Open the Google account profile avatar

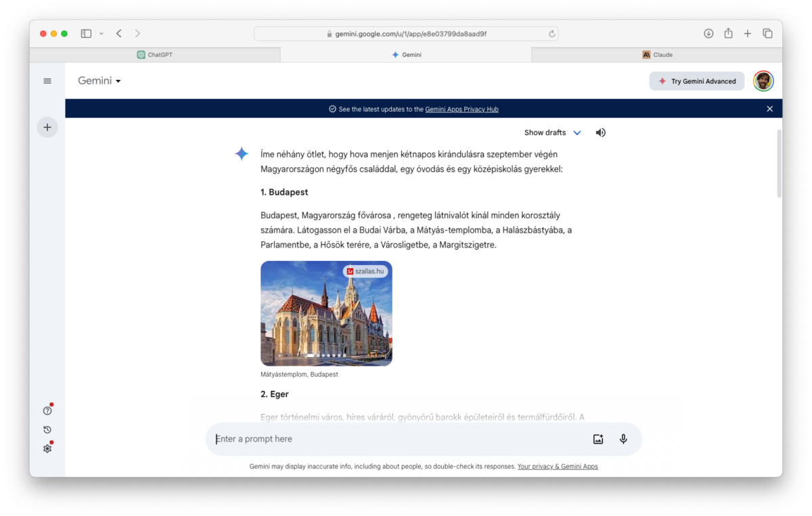tap(763, 81)
